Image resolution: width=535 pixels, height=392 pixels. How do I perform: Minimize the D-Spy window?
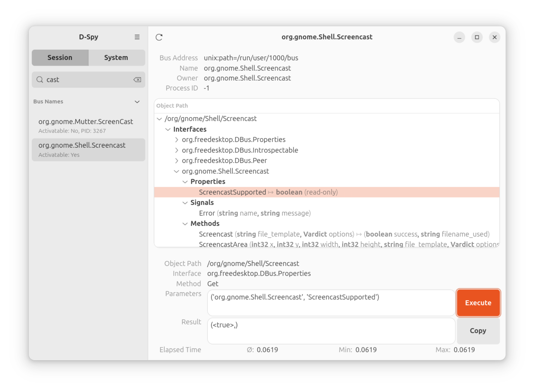tap(459, 37)
